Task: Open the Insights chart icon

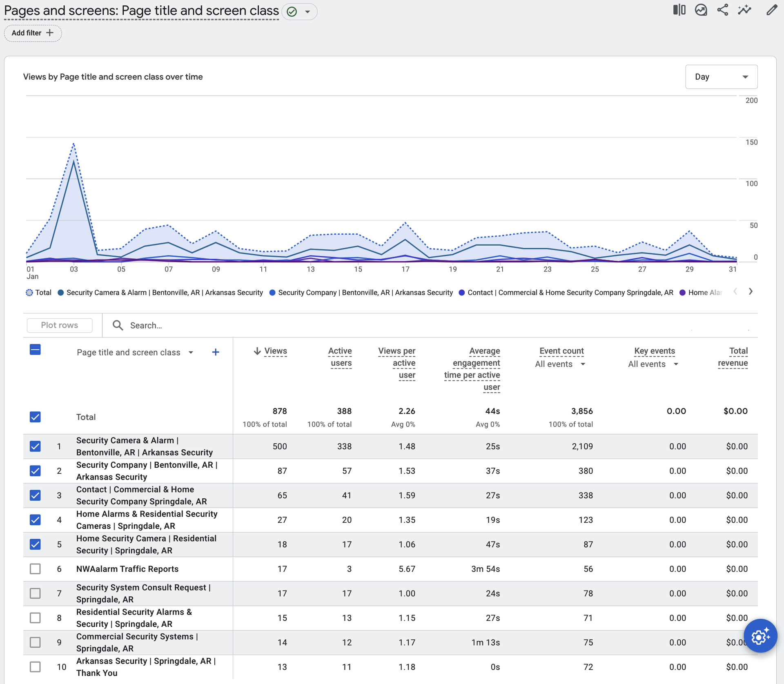Action: point(701,10)
